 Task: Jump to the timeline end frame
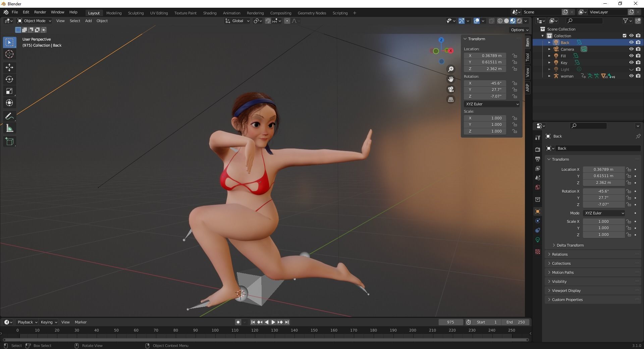(x=287, y=322)
